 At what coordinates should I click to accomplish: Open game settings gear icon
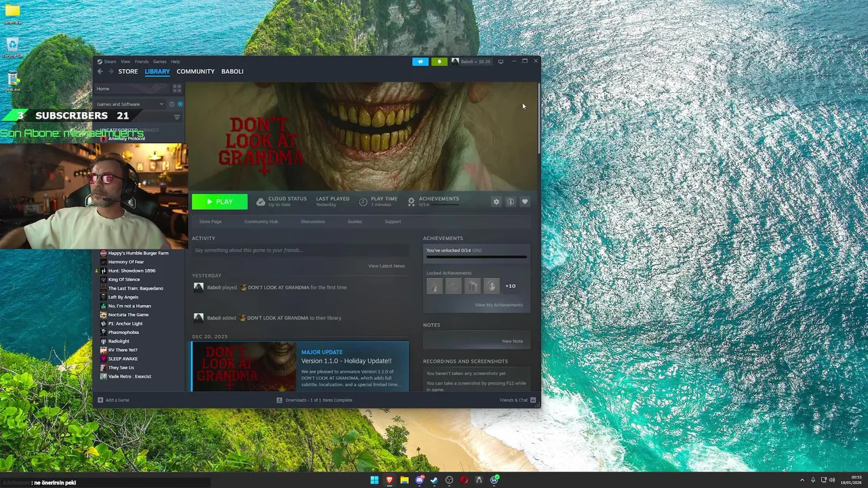click(x=496, y=202)
